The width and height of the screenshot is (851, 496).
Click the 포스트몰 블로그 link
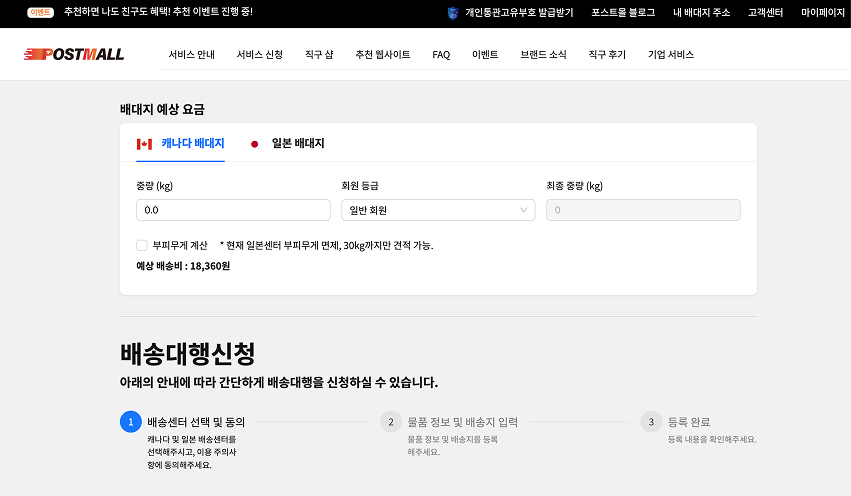click(x=623, y=13)
